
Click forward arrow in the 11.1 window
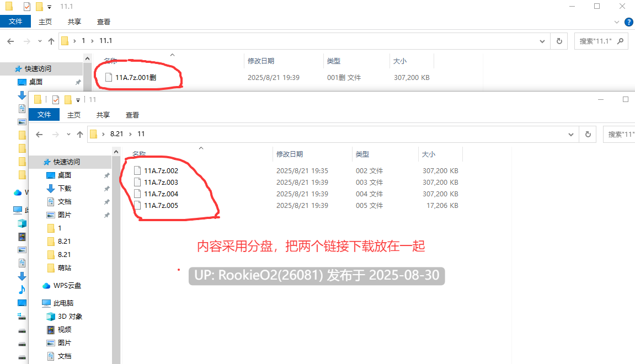point(26,41)
